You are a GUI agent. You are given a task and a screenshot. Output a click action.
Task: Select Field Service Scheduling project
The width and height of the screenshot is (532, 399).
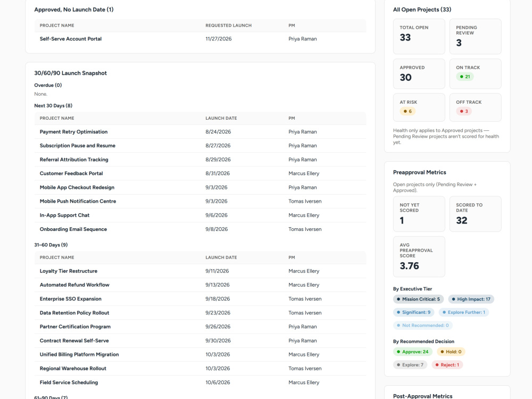[x=69, y=383]
